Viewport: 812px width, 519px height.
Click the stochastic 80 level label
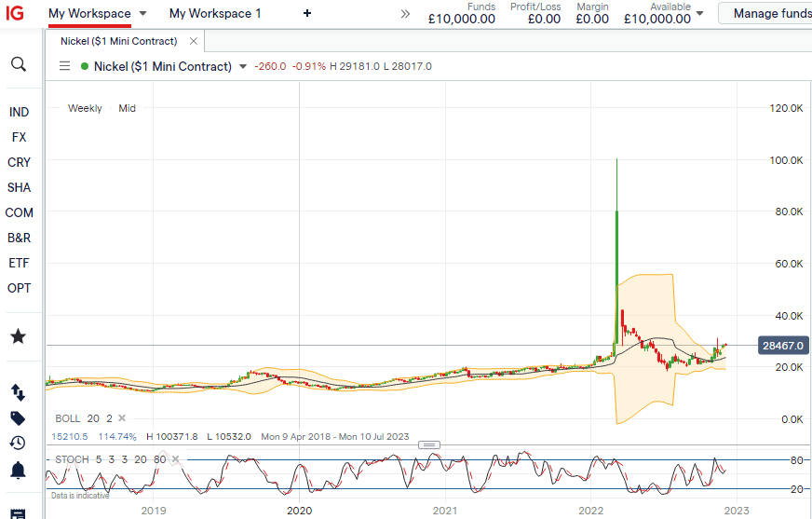coord(796,460)
